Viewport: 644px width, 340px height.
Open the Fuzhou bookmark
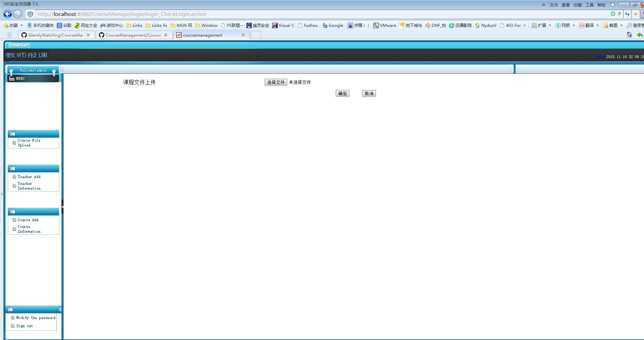308,25
